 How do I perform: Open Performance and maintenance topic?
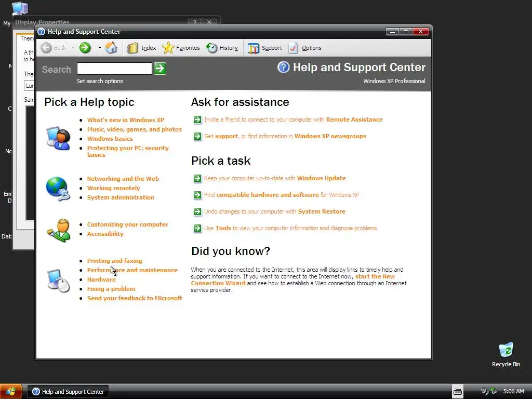[x=132, y=270]
